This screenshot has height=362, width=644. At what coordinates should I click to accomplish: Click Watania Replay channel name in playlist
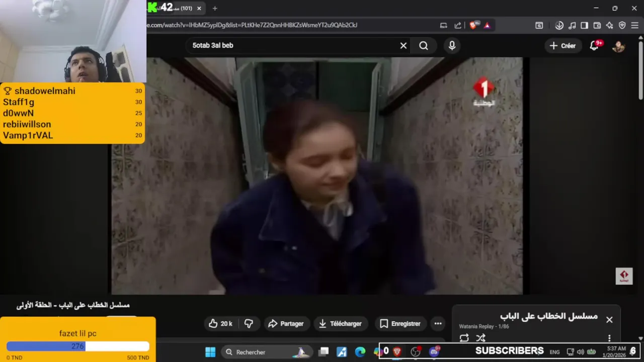(476, 326)
